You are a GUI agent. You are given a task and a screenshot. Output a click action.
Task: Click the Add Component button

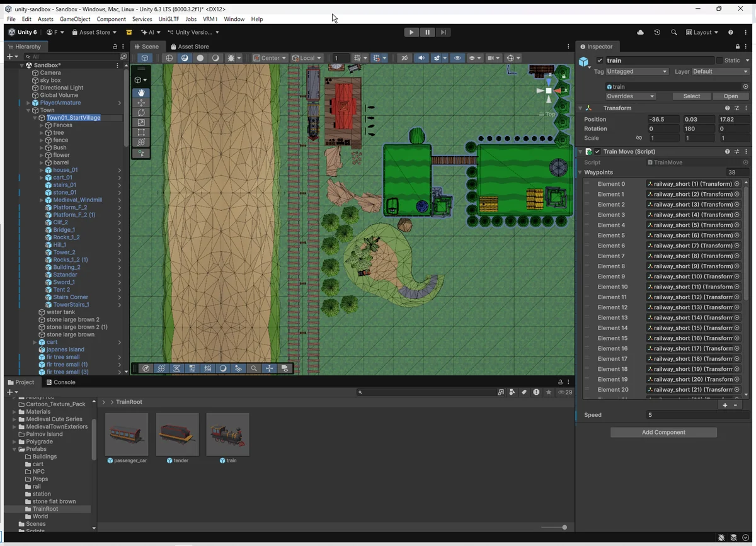[x=663, y=433]
